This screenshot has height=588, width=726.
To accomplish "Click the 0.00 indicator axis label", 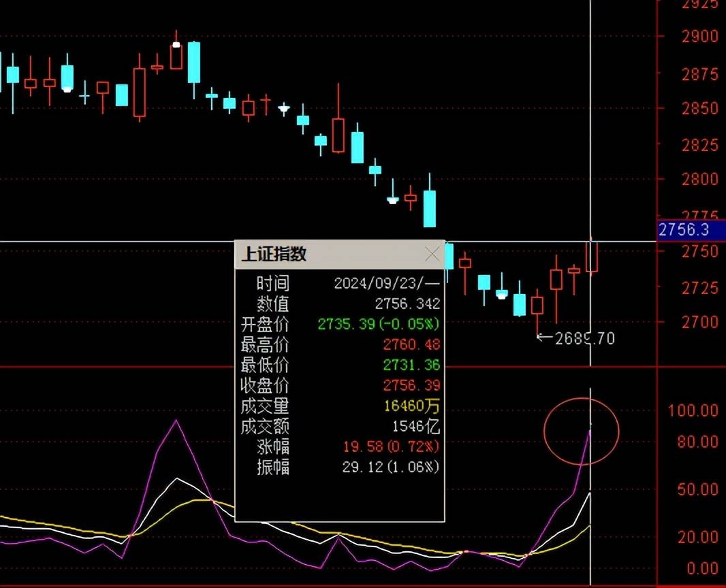I will 702,568.
